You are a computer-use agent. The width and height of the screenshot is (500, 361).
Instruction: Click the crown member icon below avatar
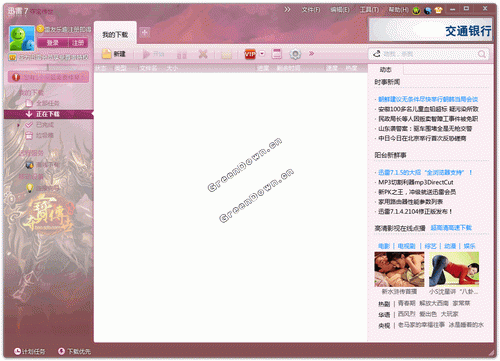[x=12, y=57]
